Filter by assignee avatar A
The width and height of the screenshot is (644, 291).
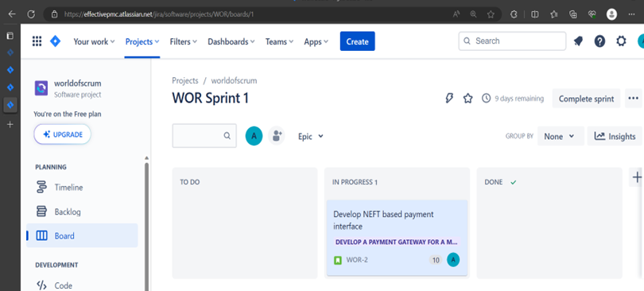pyautogui.click(x=254, y=136)
